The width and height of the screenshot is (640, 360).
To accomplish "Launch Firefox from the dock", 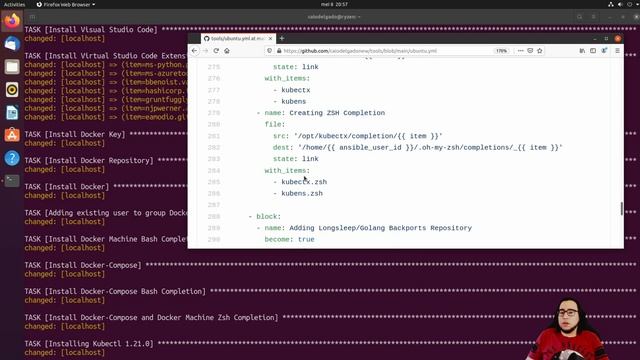I will 12,20.
